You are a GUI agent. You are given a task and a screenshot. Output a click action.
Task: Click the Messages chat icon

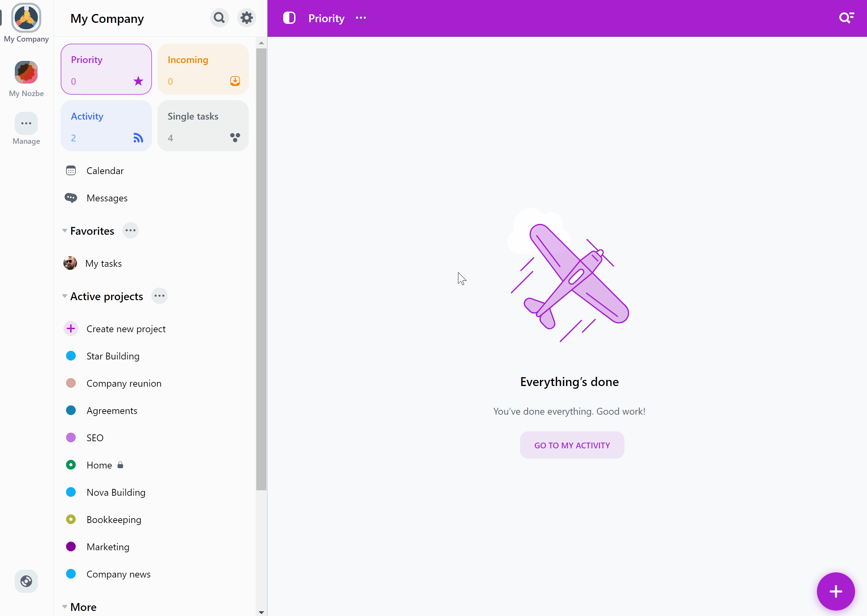(71, 198)
